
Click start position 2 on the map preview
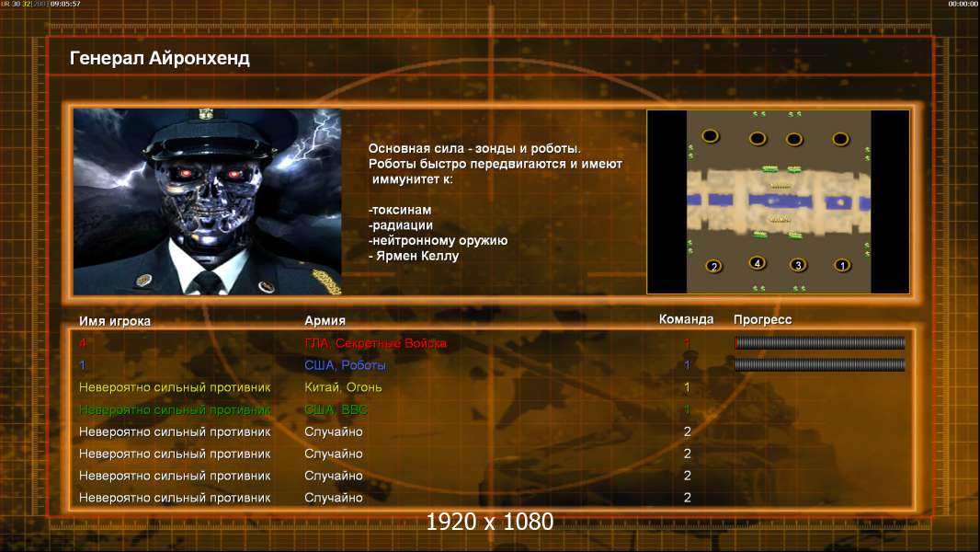tap(713, 266)
